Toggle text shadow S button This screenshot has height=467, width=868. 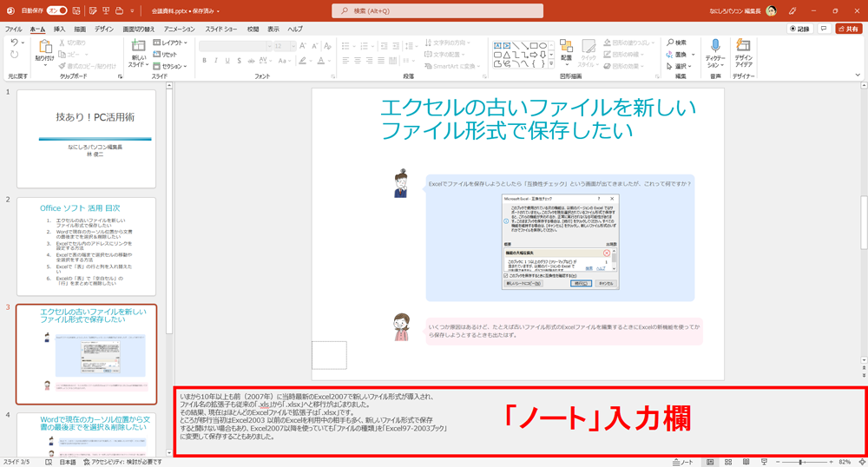(240, 60)
